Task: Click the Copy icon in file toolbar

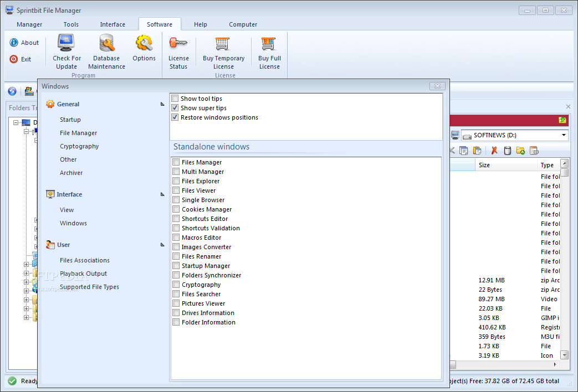Action: coord(464,150)
